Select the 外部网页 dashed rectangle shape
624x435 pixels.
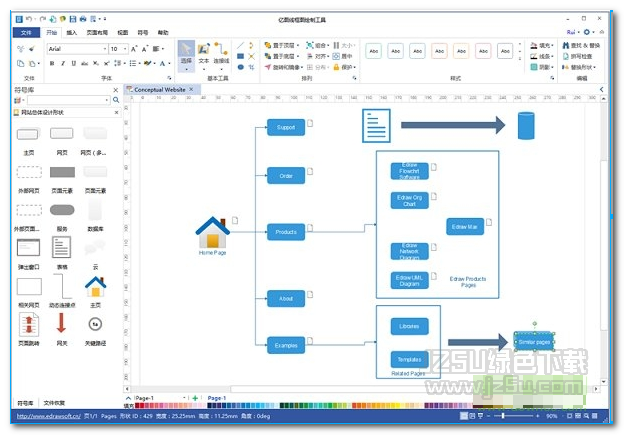tap(29, 172)
